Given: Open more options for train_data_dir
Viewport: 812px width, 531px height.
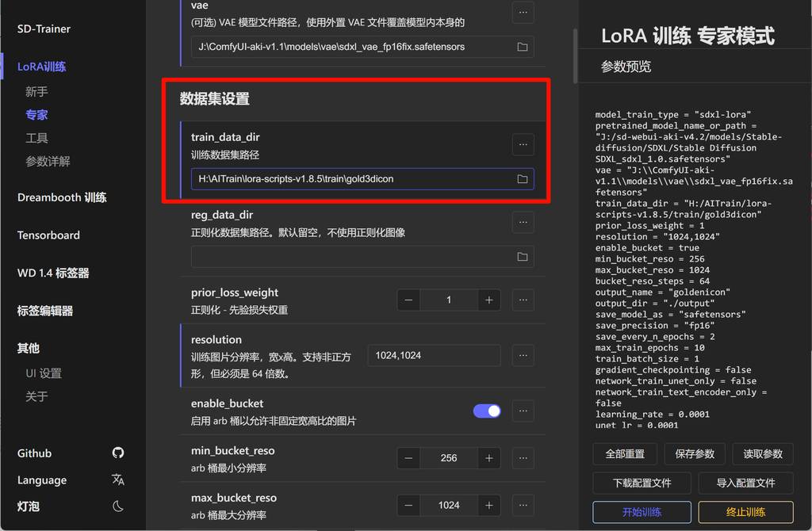Looking at the screenshot, I should pyautogui.click(x=523, y=144).
